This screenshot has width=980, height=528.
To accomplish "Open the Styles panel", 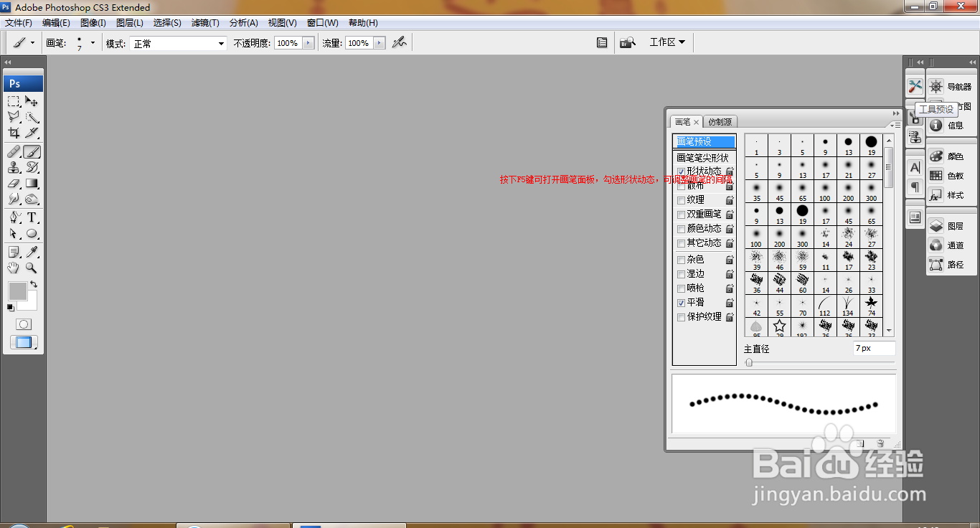I will tap(947, 195).
